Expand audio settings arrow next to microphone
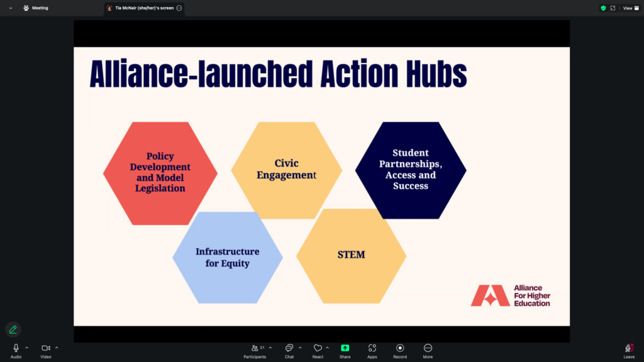644x362 pixels. tap(26, 348)
